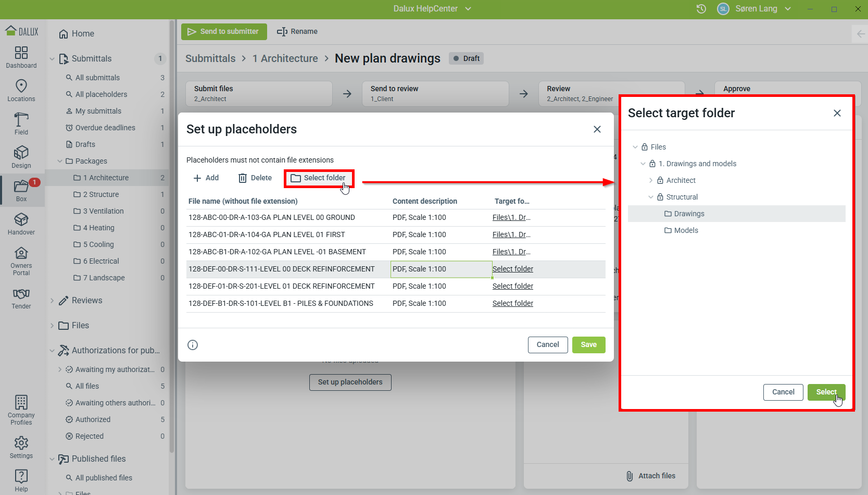Open the Handover module
This screenshot has height=495, width=868.
point(21,224)
